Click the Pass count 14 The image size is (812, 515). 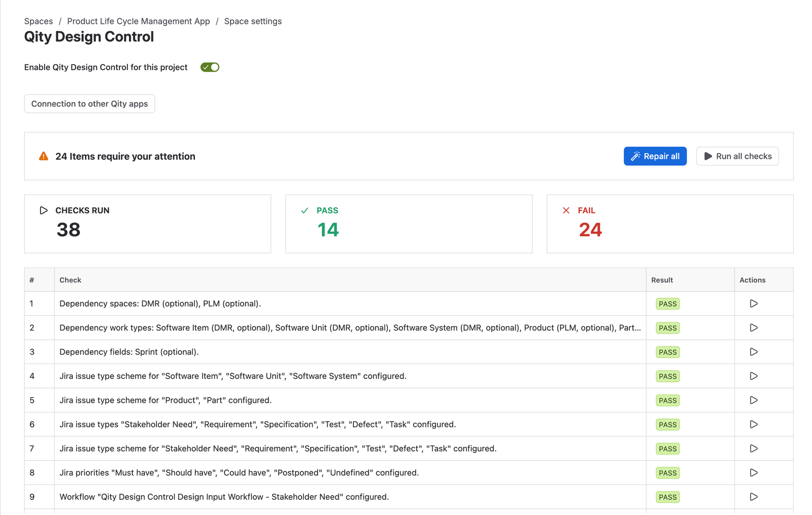tap(328, 230)
